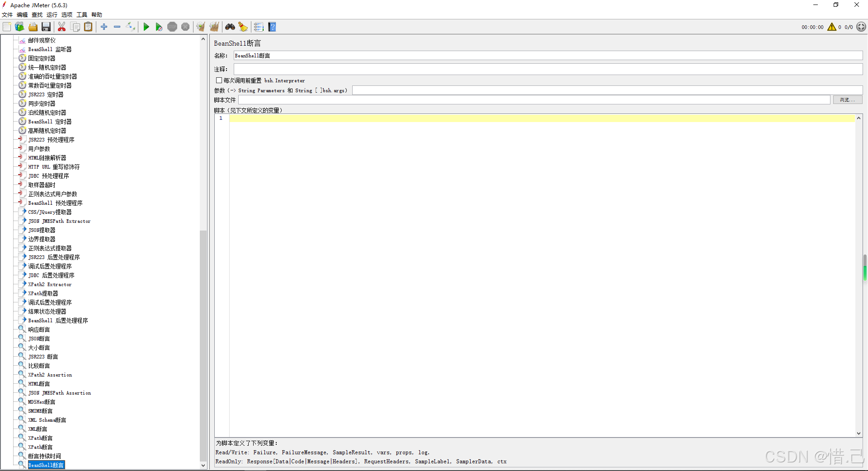Save the test plan with the floppy icon
This screenshot has height=471, width=868.
(x=46, y=27)
